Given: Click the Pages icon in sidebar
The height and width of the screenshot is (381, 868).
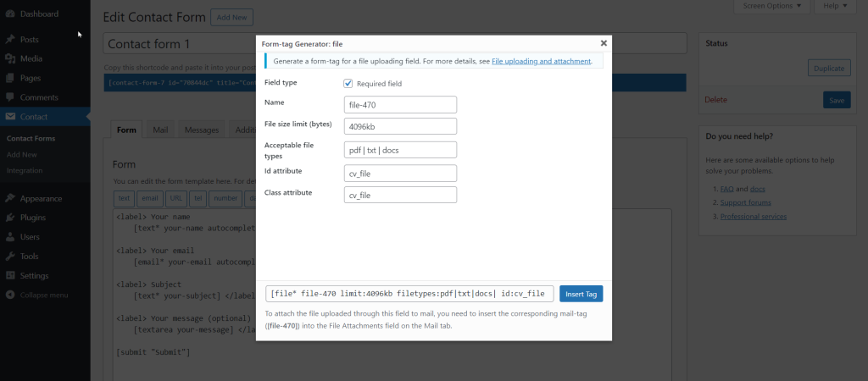Looking at the screenshot, I should tap(10, 78).
